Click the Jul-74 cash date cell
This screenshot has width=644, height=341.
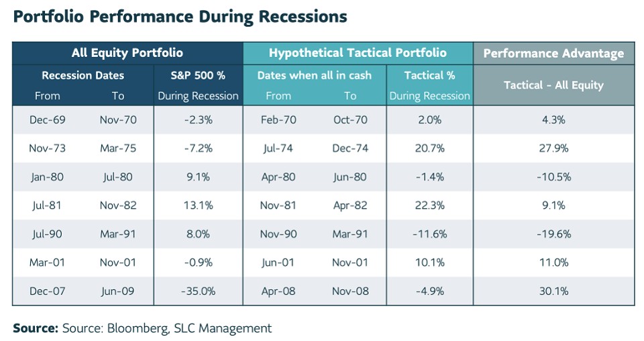(278, 148)
